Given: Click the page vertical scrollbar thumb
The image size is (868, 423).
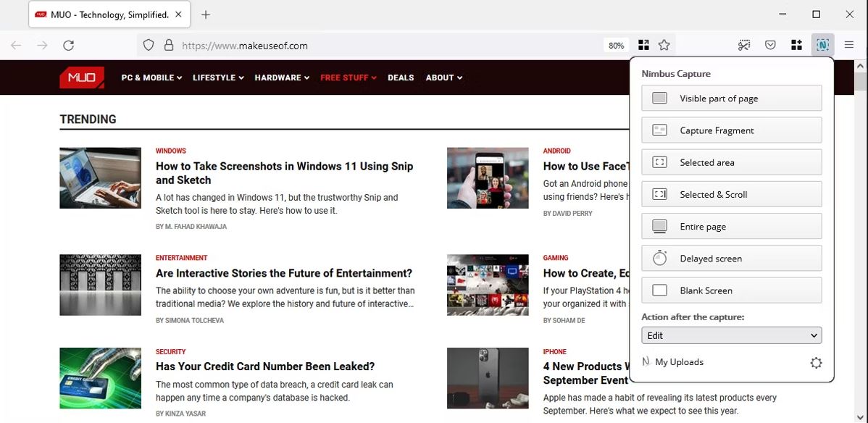Looking at the screenshot, I should 861,82.
